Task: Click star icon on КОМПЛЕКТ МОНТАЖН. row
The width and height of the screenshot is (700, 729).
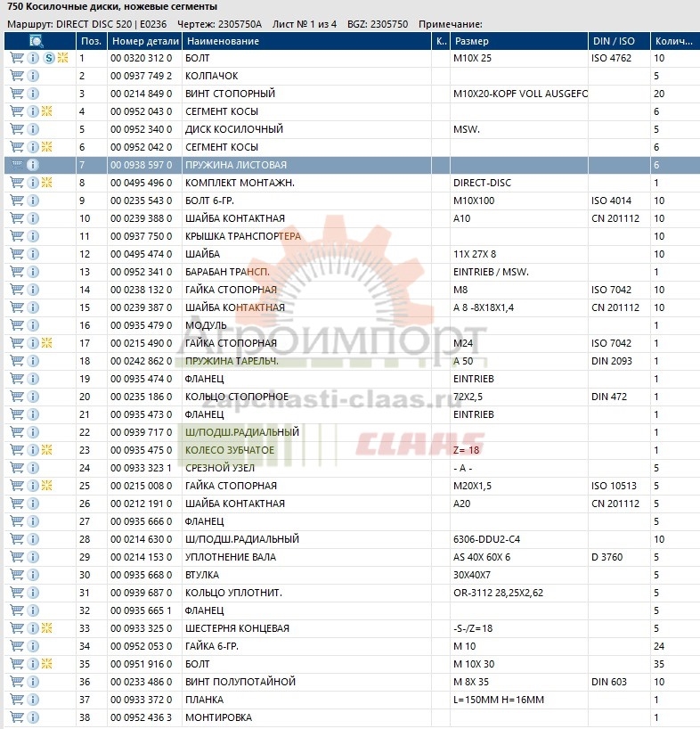Action: click(x=47, y=182)
